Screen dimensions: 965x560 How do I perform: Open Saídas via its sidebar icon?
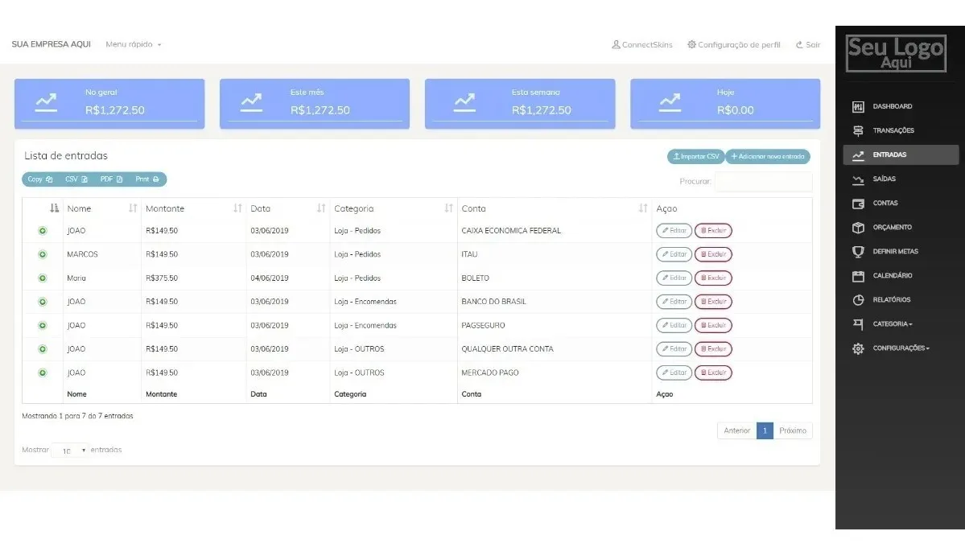[858, 179]
